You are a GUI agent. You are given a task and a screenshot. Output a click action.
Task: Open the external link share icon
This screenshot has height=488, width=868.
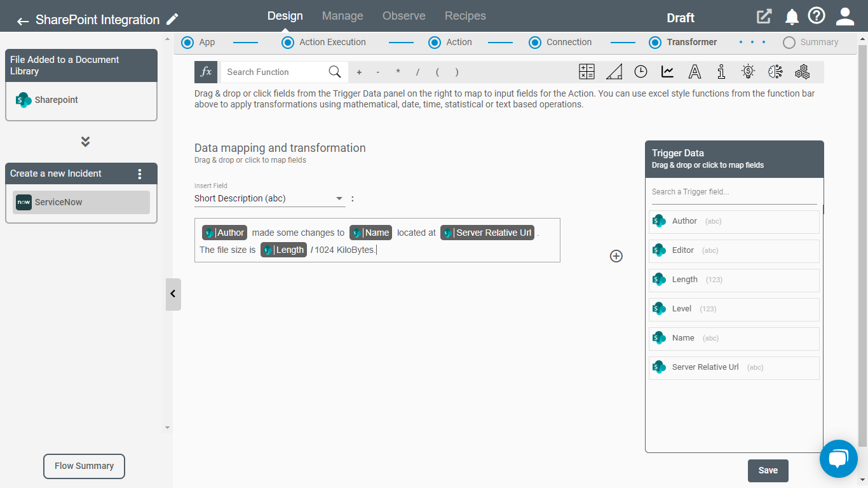(764, 17)
